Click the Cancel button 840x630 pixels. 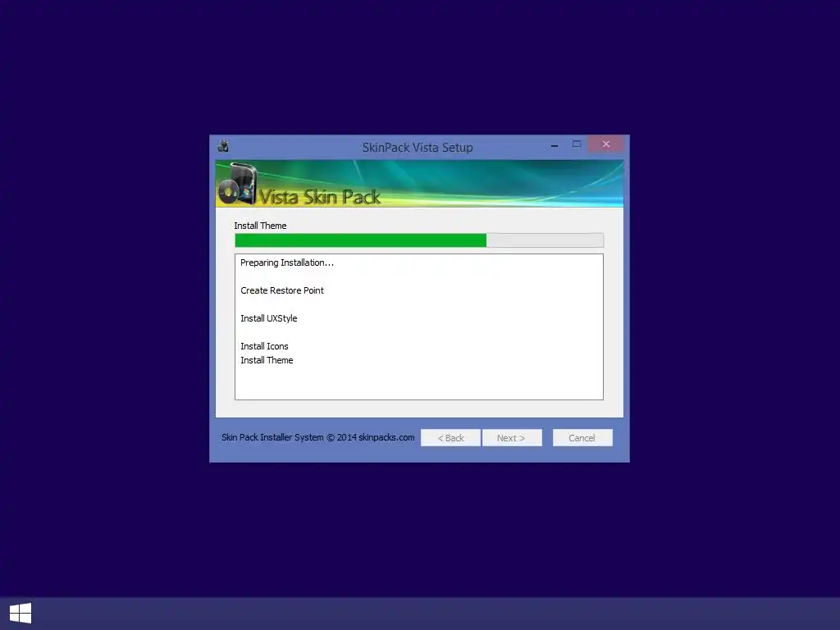[x=582, y=438]
